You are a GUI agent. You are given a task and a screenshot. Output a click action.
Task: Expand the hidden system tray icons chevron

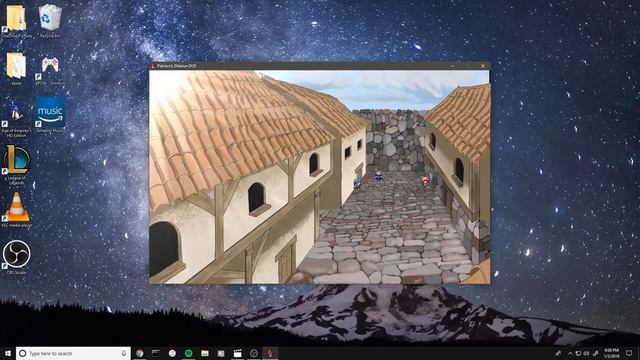tap(570, 353)
